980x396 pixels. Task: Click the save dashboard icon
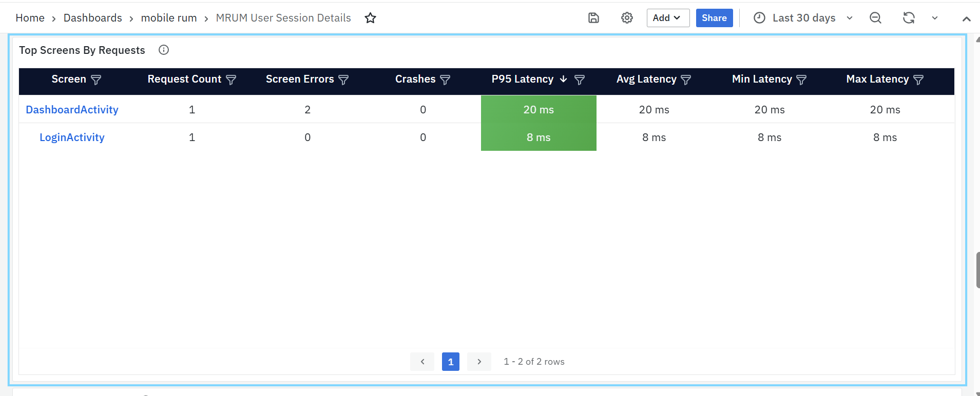(x=593, y=18)
